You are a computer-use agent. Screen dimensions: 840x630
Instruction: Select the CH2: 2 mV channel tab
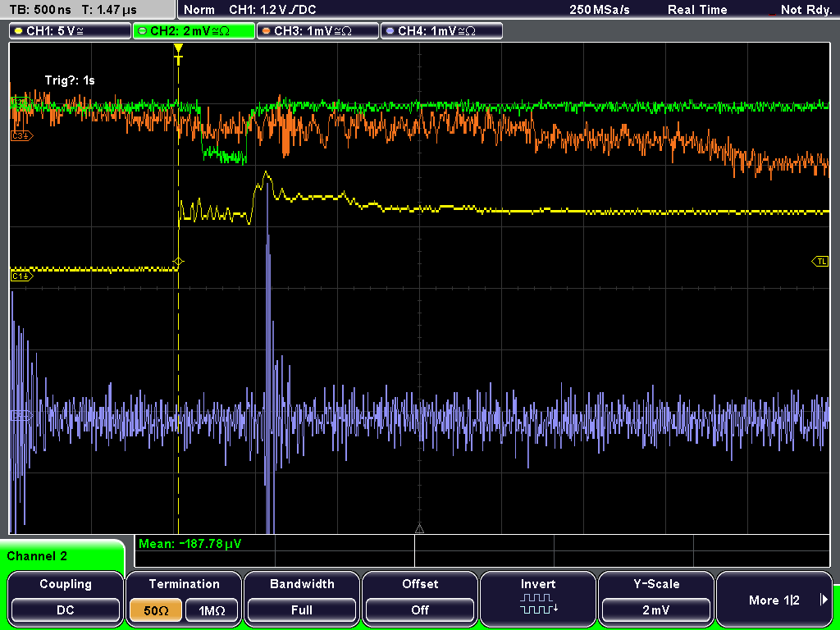(194, 31)
